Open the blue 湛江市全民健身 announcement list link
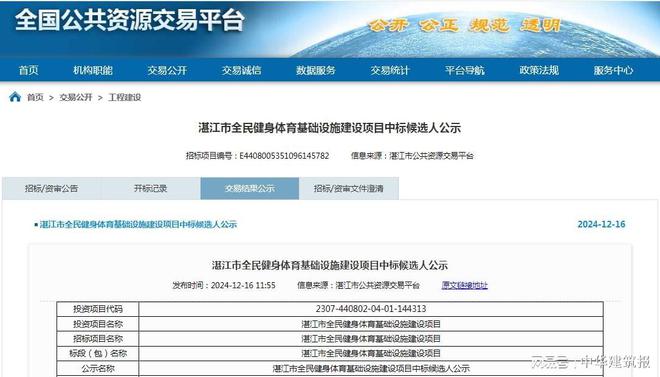 click(138, 224)
